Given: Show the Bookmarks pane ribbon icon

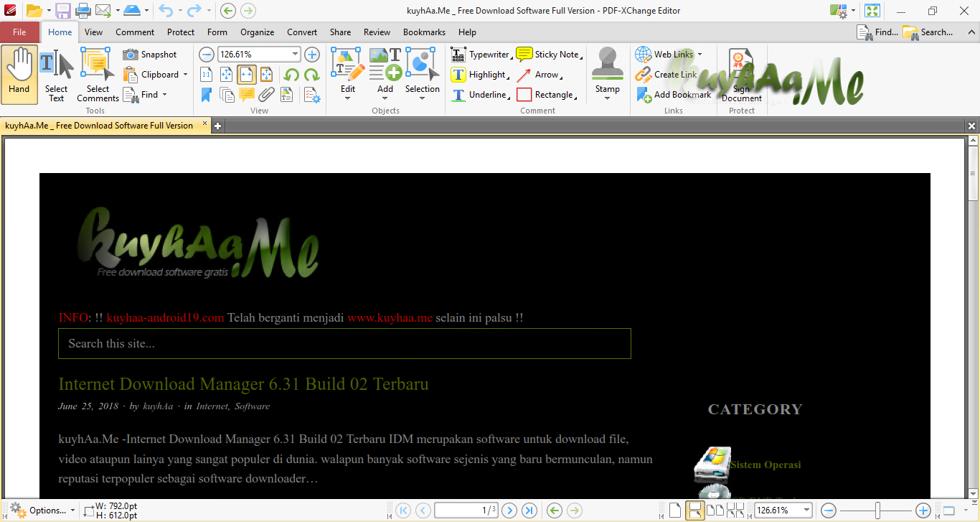Looking at the screenshot, I should [x=206, y=95].
